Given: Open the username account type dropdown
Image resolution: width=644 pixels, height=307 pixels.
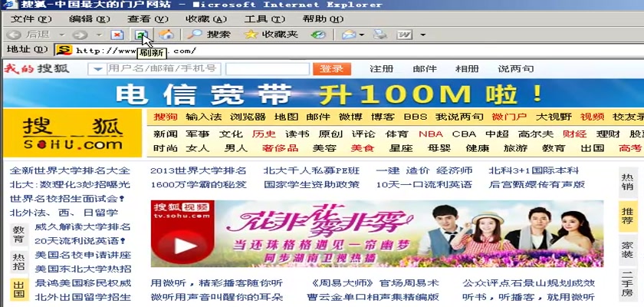Looking at the screenshot, I should click(97, 69).
